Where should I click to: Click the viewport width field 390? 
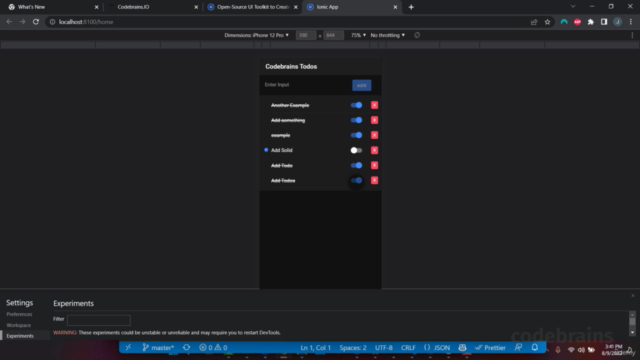coord(305,36)
